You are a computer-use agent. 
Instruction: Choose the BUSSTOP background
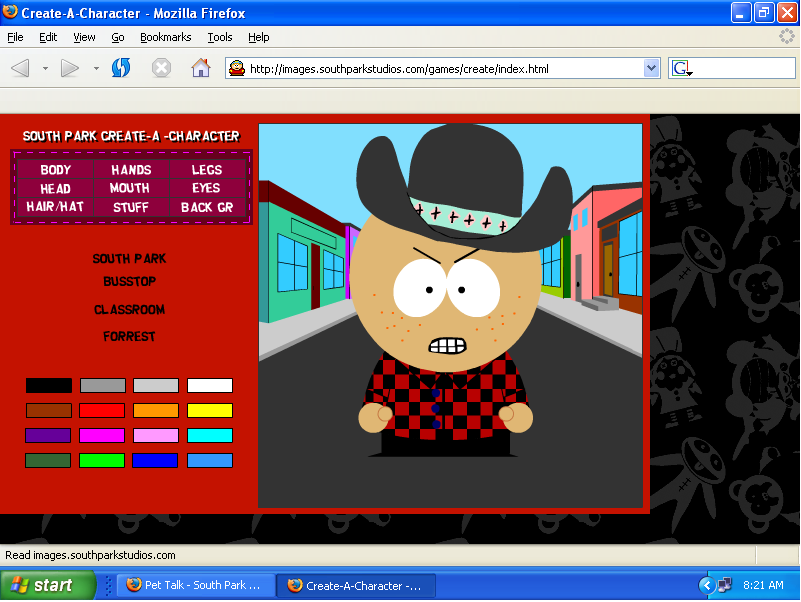coord(130,282)
